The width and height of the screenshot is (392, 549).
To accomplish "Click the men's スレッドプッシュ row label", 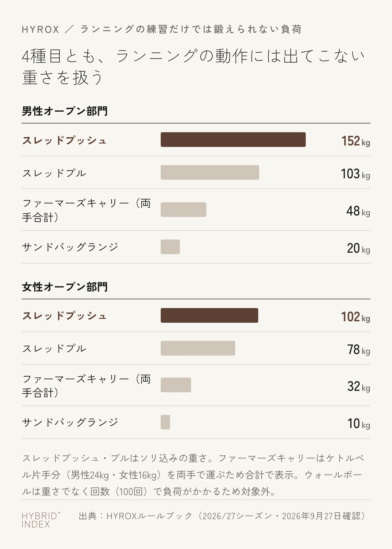I will coord(64,141).
